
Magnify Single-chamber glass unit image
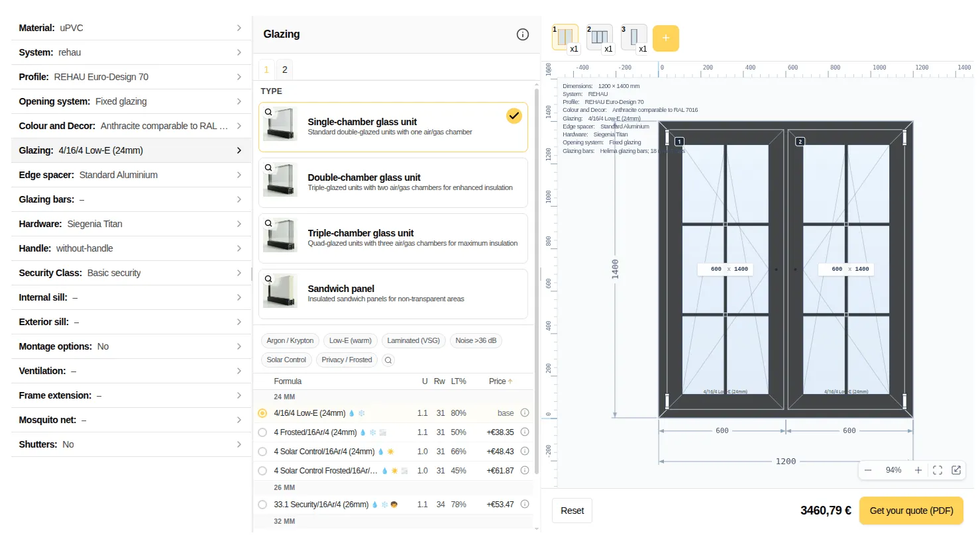click(x=268, y=112)
